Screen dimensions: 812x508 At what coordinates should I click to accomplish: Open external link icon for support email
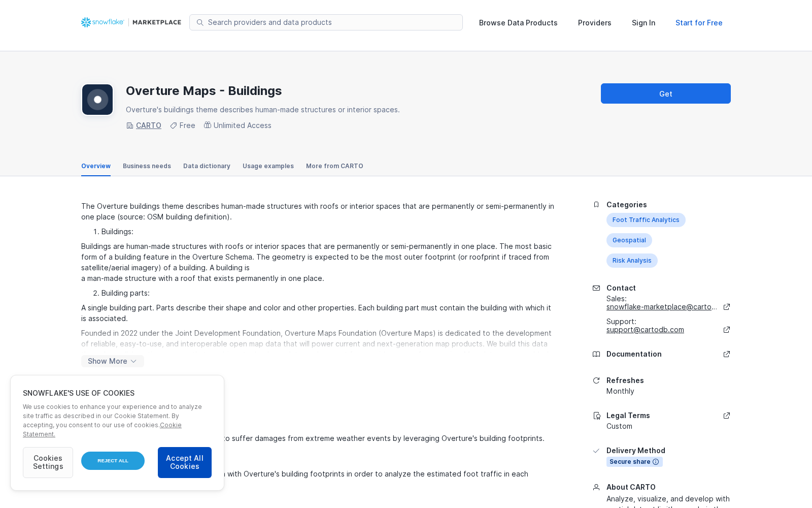(727, 330)
